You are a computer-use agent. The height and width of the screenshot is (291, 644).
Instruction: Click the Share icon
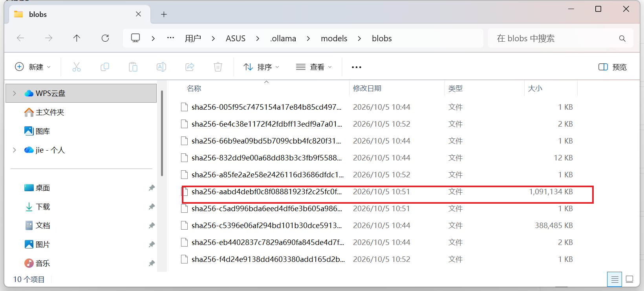[190, 67]
